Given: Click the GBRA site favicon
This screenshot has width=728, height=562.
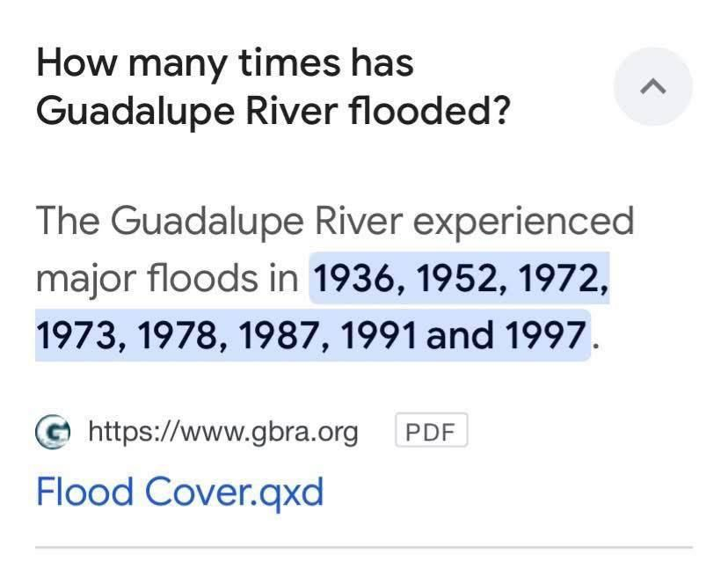Looking at the screenshot, I should click(54, 431).
